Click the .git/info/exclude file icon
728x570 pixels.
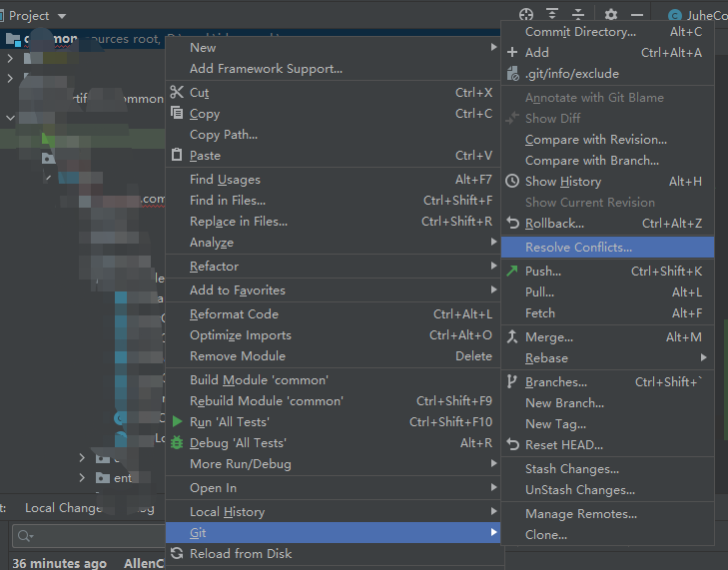tap(512, 73)
